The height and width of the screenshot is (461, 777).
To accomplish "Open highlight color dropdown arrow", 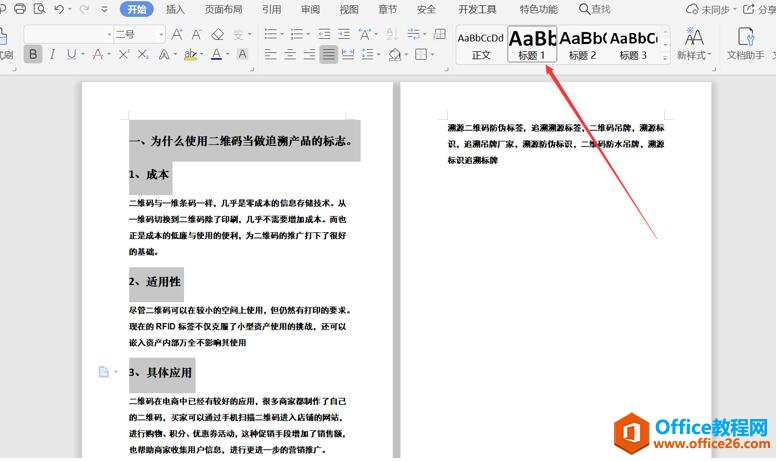I will (x=202, y=54).
